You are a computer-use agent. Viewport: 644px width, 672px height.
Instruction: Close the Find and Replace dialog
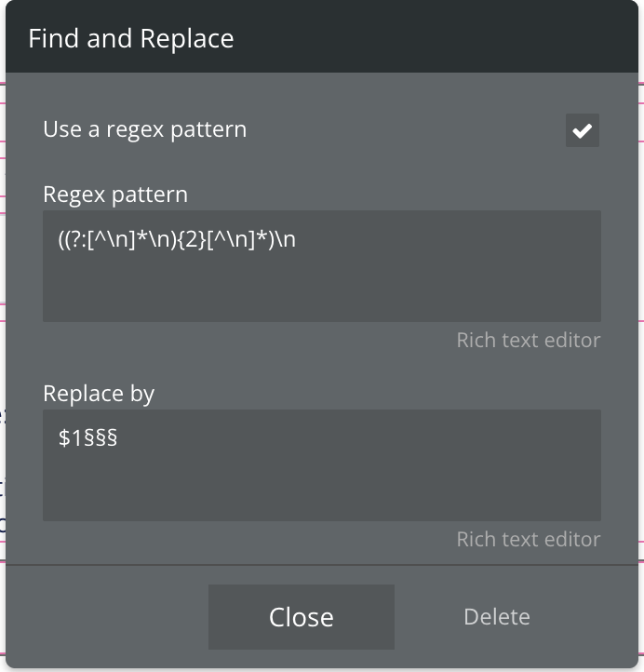[x=302, y=617]
